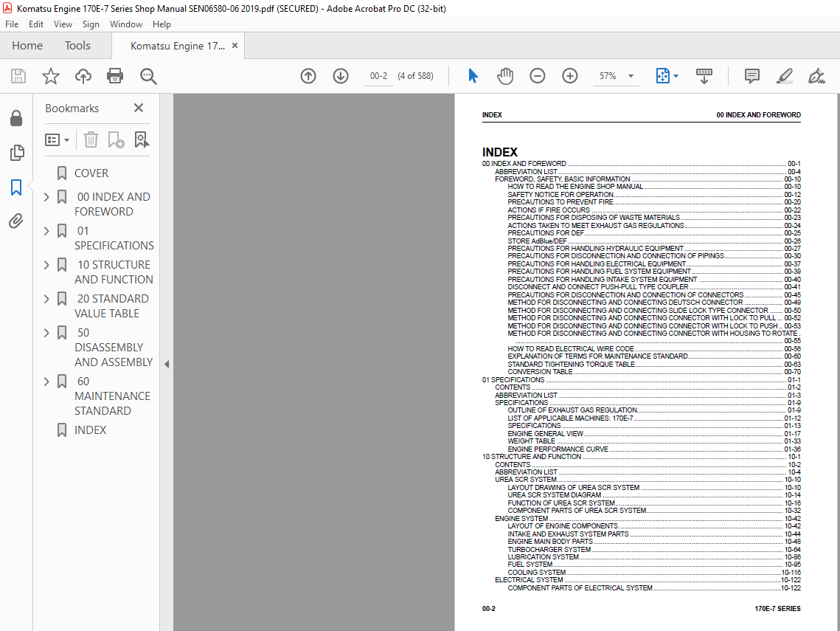The width and height of the screenshot is (840, 631).
Task: Open the 10 STRUCTURE AND FUNCTION bookmark
Action: click(114, 272)
